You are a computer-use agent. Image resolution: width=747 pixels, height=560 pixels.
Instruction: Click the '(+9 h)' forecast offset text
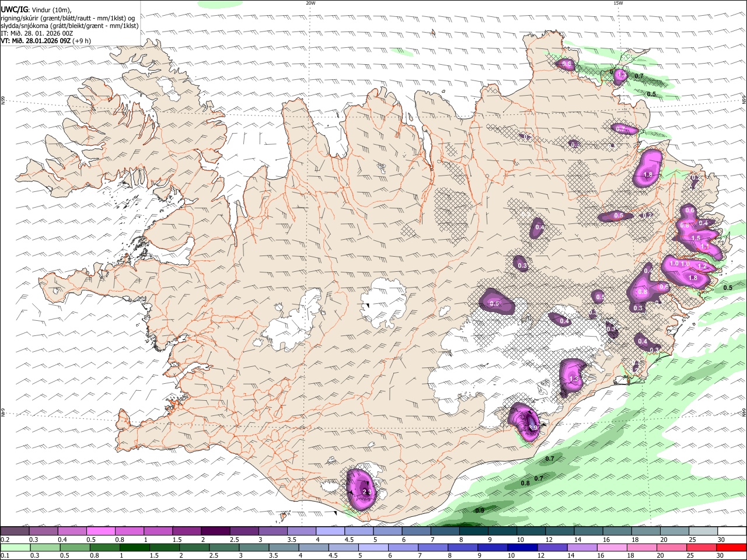pyautogui.click(x=82, y=41)
